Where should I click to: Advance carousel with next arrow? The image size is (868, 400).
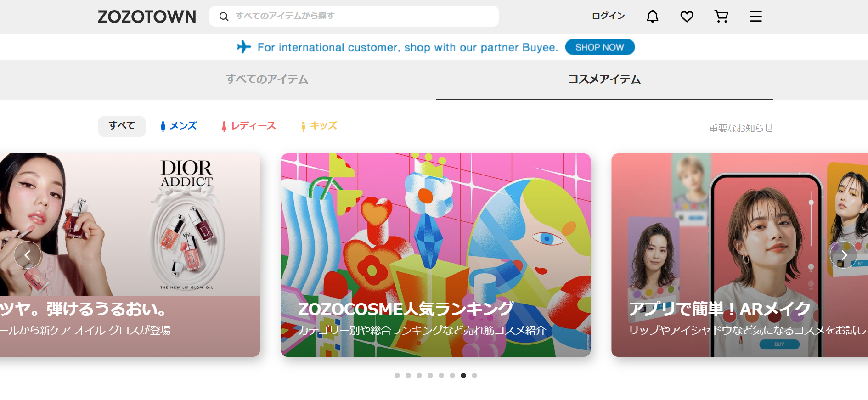tap(844, 255)
